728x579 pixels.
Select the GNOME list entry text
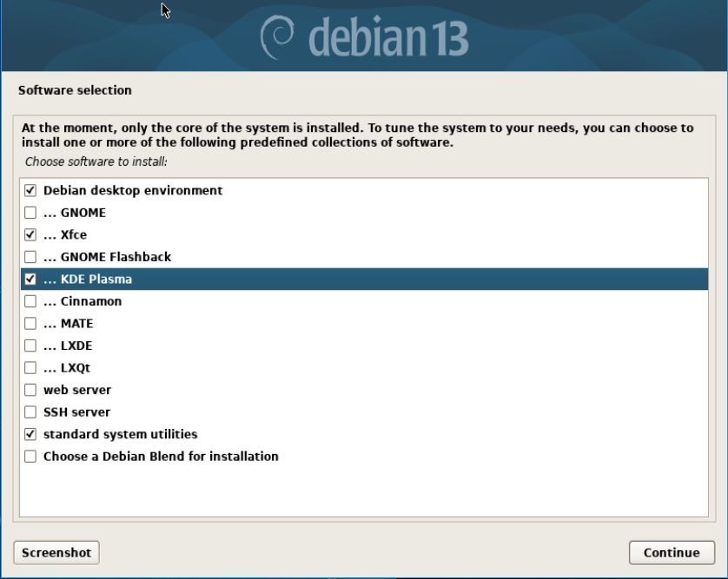point(85,212)
